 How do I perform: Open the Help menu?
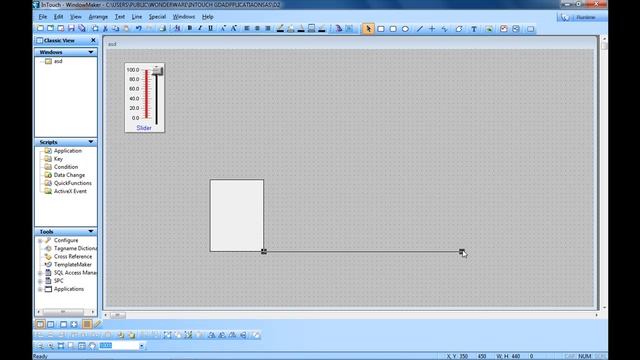click(207, 17)
